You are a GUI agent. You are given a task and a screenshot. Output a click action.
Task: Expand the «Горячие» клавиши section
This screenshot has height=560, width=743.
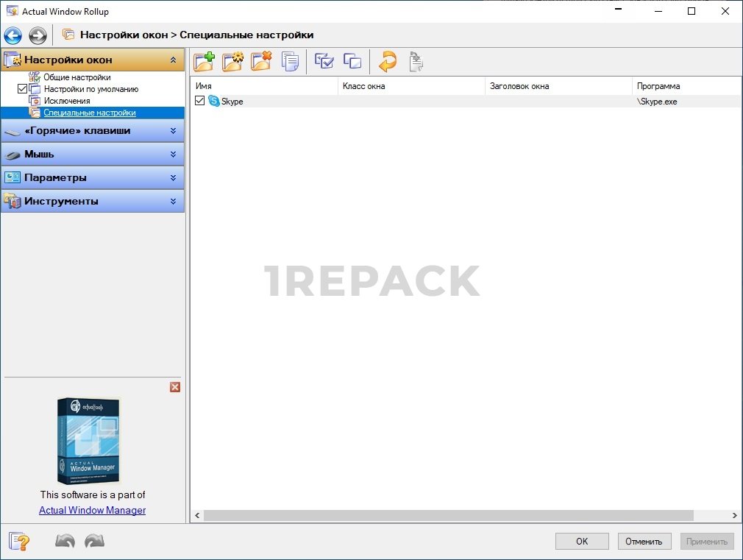pos(92,131)
